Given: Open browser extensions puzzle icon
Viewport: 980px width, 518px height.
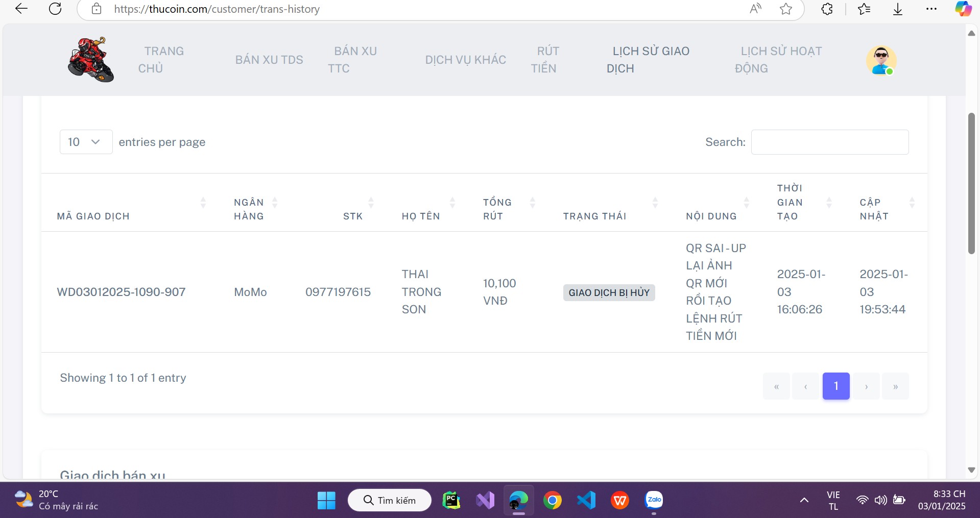Looking at the screenshot, I should pyautogui.click(x=827, y=9).
